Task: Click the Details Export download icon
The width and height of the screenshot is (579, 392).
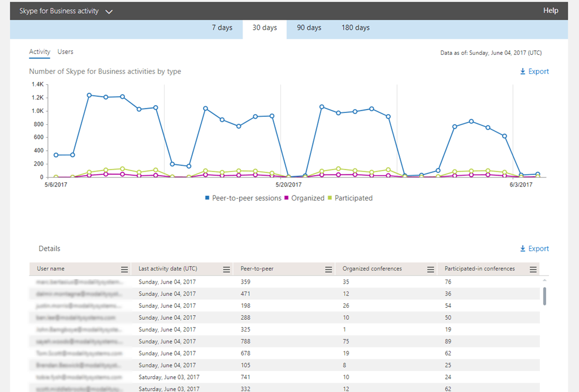Action: click(x=522, y=249)
